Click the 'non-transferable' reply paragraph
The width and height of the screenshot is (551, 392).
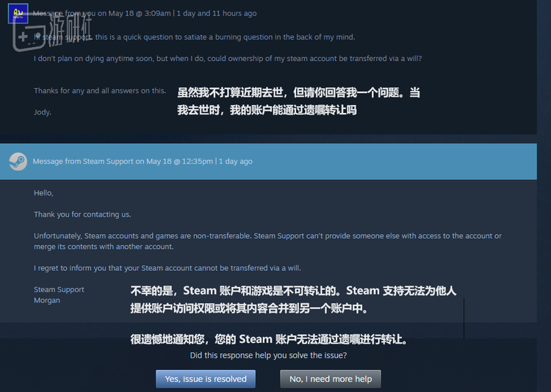267,242
